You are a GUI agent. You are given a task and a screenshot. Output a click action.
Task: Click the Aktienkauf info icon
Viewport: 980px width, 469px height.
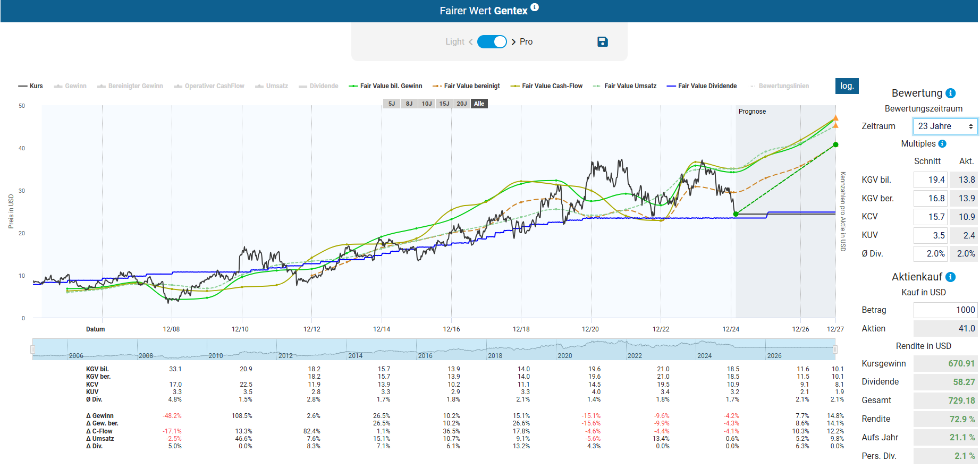coord(951,277)
